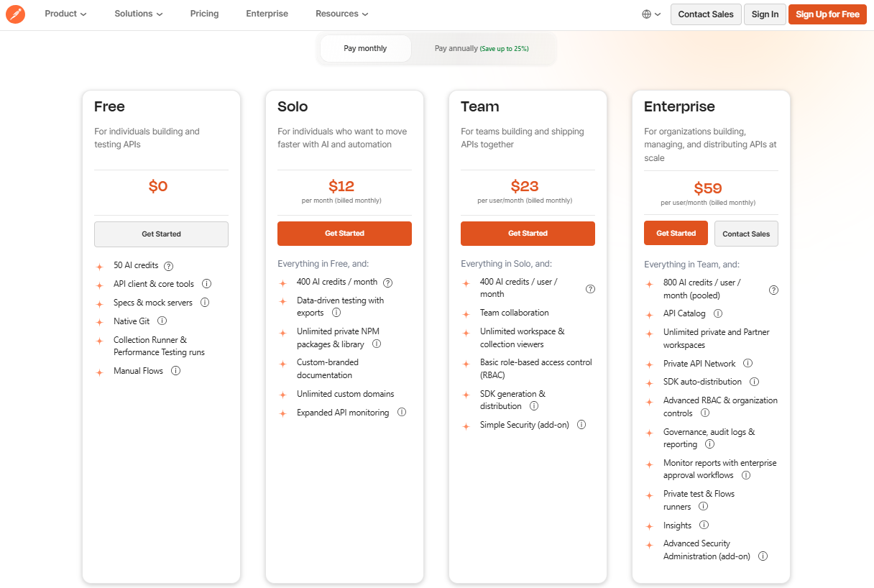Click 'Custom-branded documentation' feature text
This screenshot has width=874, height=588.
tap(328, 369)
